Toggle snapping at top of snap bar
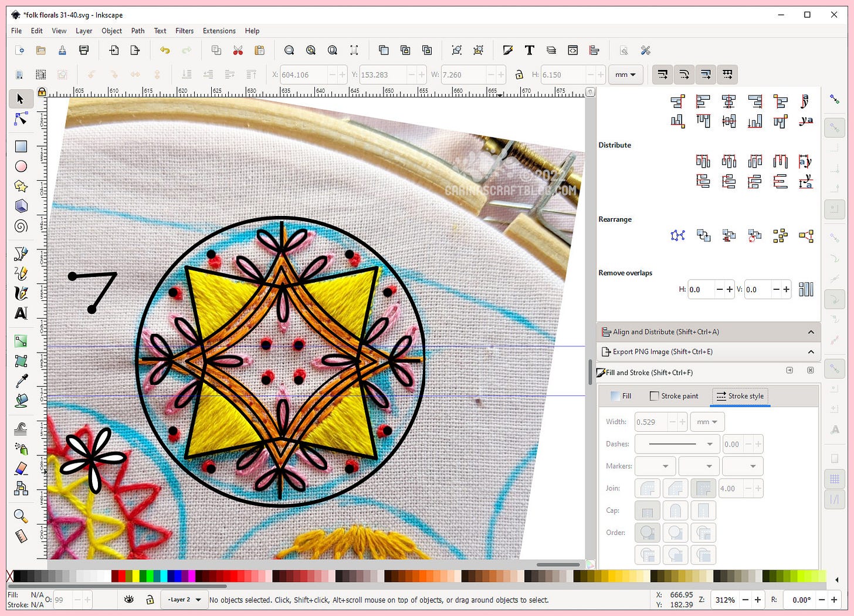The width and height of the screenshot is (854, 616). pyautogui.click(x=835, y=100)
